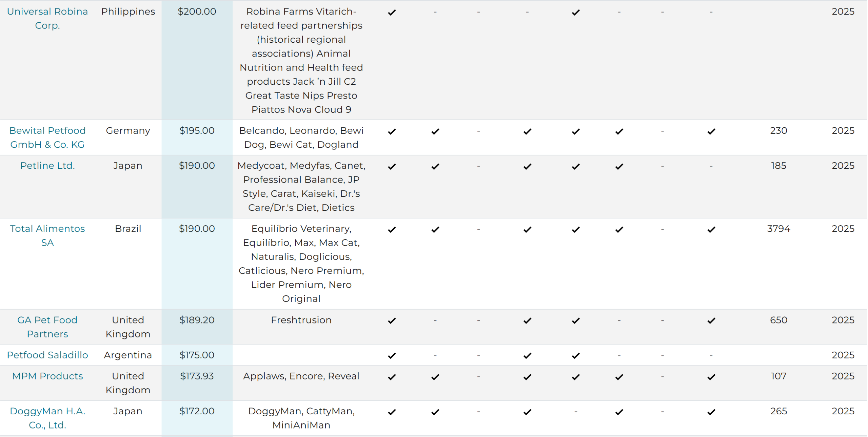868x437 pixels.
Task: Click the first checkmark in Universal Robina row
Action: click(x=392, y=13)
